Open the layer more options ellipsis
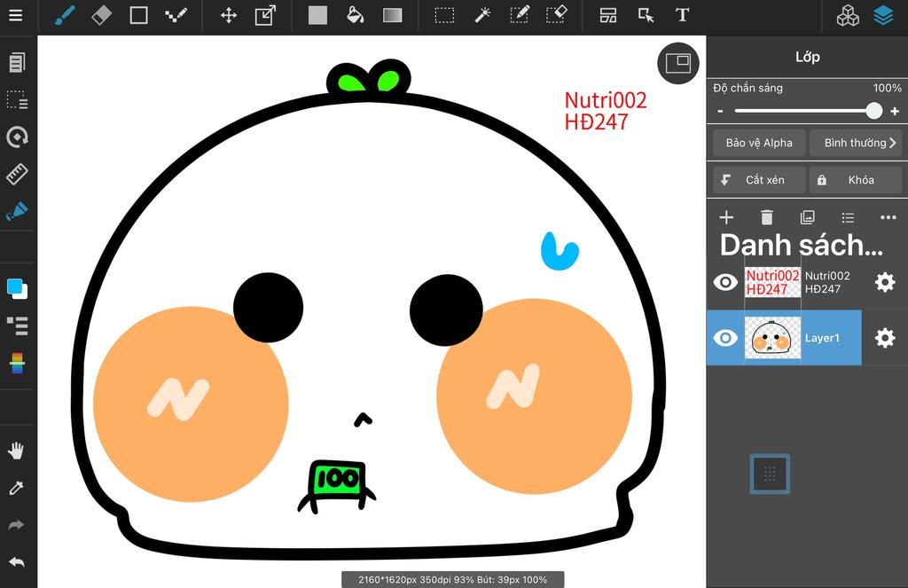Viewport: 908px width, 588px height. pyautogui.click(x=888, y=217)
